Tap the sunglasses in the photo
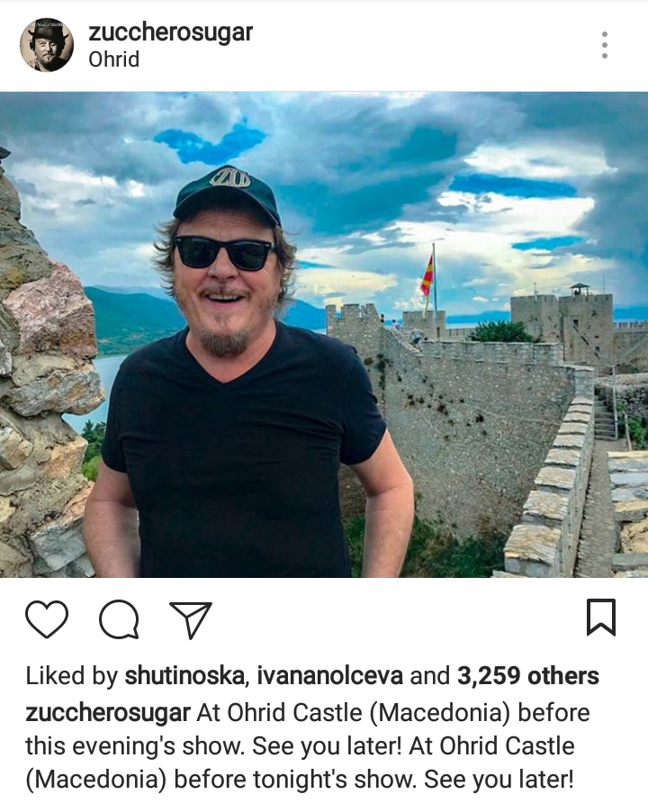 click(x=225, y=253)
